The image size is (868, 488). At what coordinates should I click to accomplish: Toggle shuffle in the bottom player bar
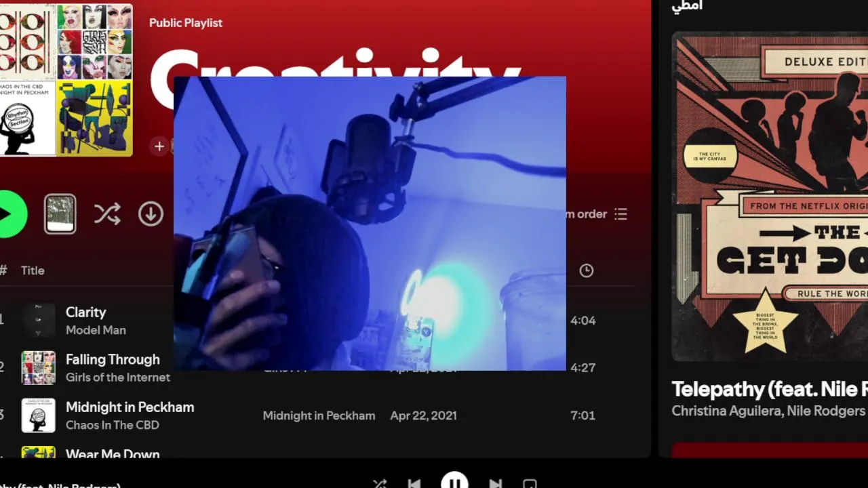click(380, 484)
